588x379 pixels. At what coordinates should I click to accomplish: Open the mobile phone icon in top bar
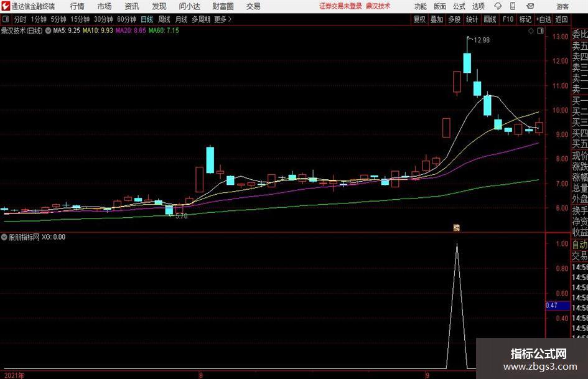513,6
